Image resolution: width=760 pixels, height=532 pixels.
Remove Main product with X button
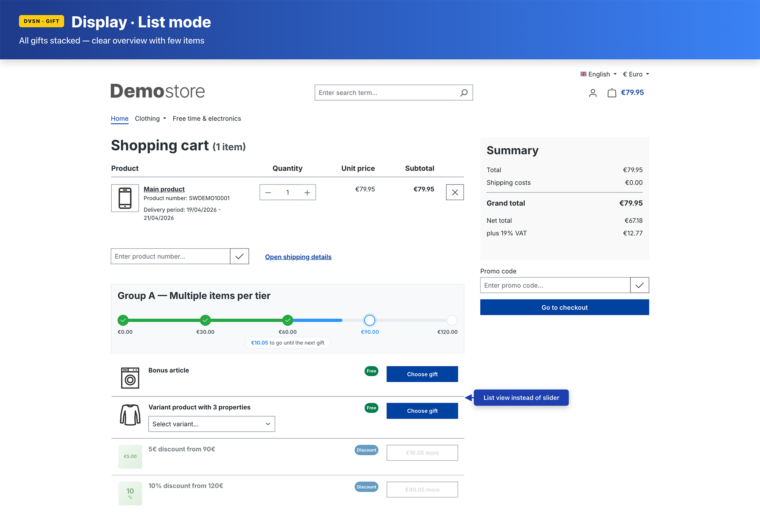[454, 193]
